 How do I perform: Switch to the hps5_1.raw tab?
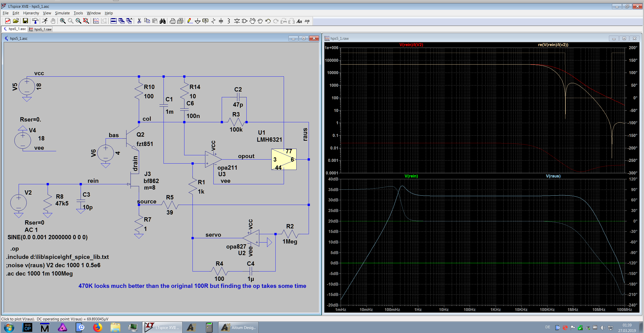pos(40,29)
